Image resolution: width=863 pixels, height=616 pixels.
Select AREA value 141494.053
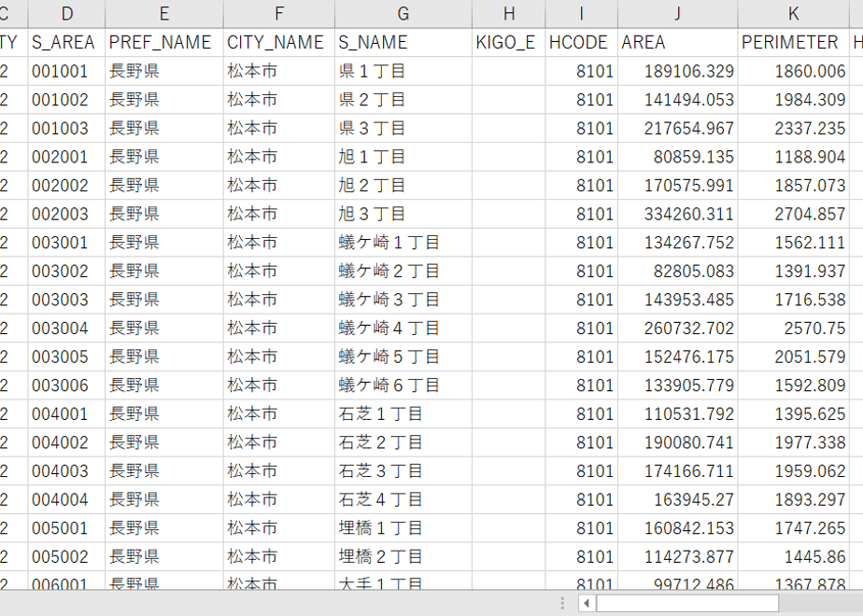[x=678, y=100]
